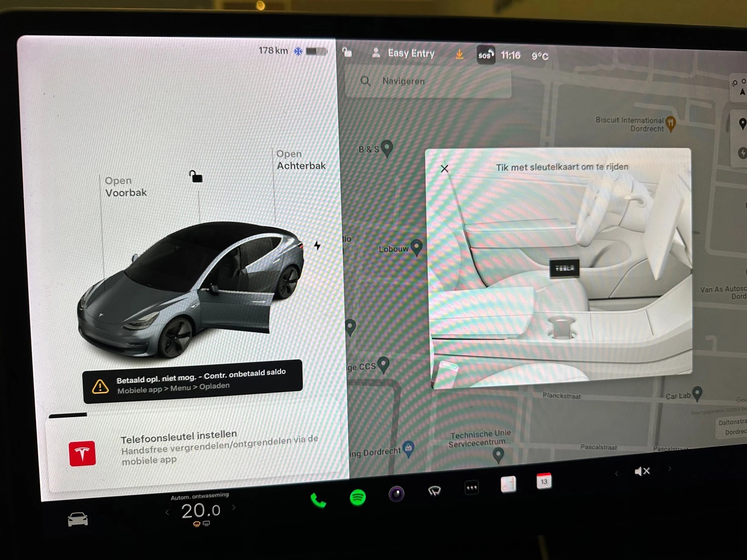The height and width of the screenshot is (560, 747).
Task: Tap the search magnifier icon
Action: [x=365, y=81]
